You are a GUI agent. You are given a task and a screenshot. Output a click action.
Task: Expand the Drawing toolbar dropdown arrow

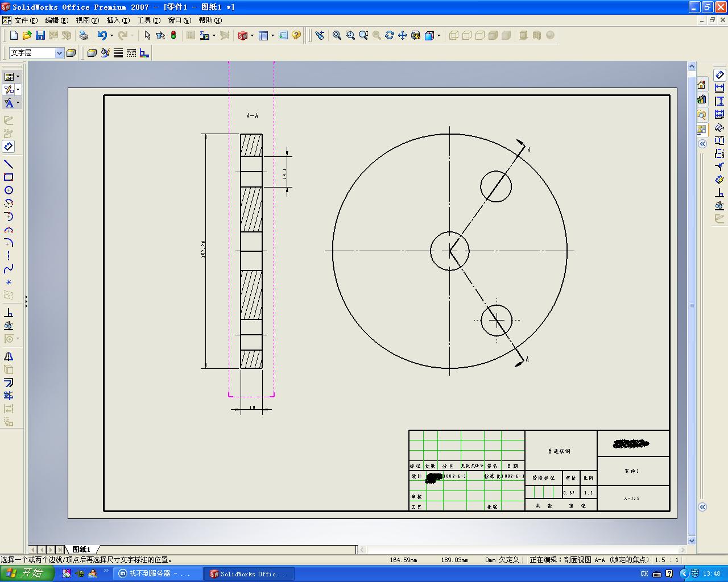tap(18, 77)
